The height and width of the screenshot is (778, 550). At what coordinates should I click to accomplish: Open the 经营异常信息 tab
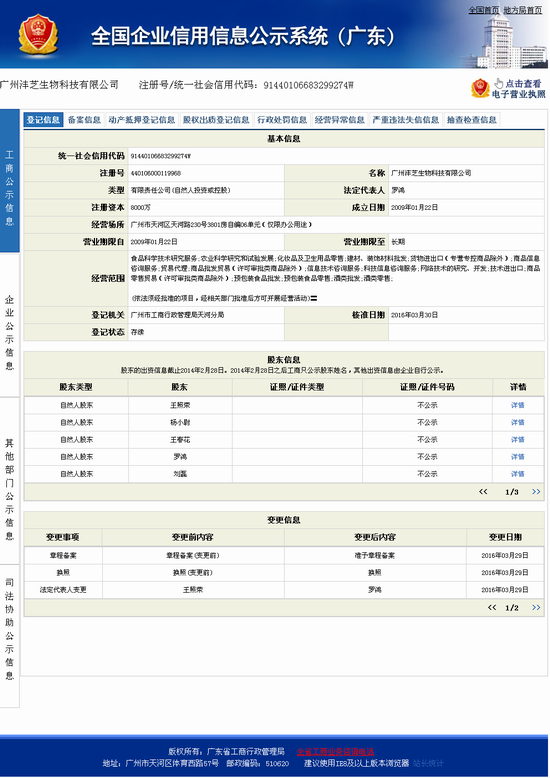click(340, 120)
